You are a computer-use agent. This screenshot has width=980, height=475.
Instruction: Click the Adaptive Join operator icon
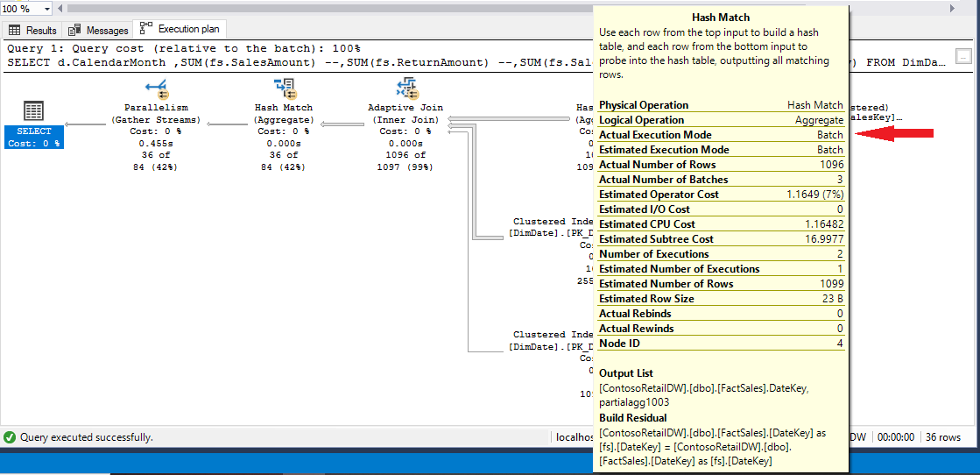point(405,88)
